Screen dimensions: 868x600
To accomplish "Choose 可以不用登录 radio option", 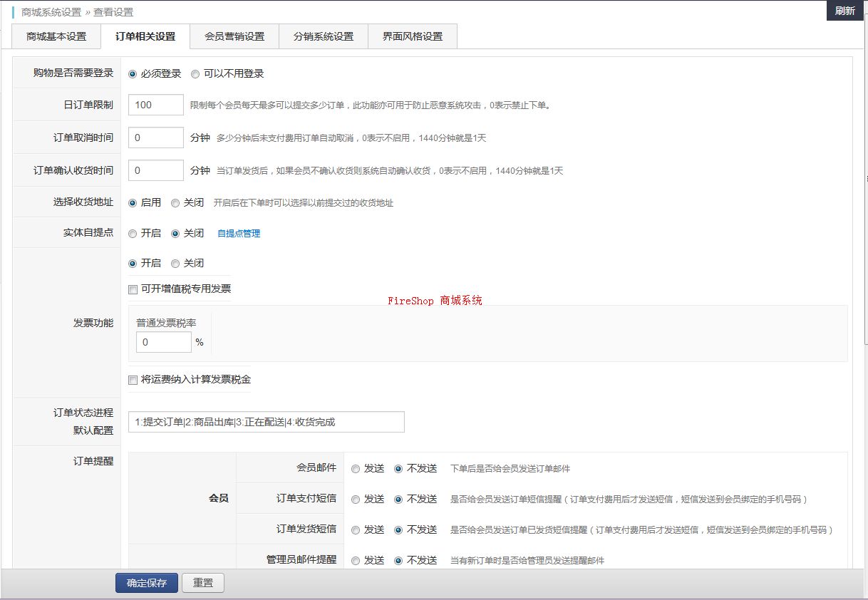I will pyautogui.click(x=195, y=74).
